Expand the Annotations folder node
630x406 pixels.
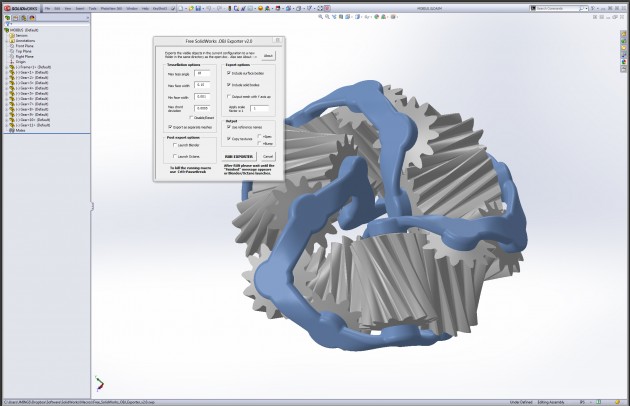(x=6, y=41)
